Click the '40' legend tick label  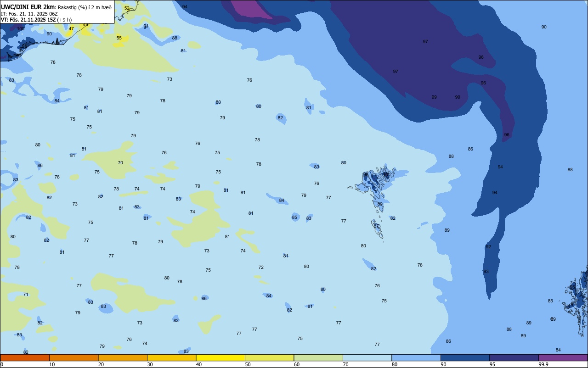coord(199,364)
